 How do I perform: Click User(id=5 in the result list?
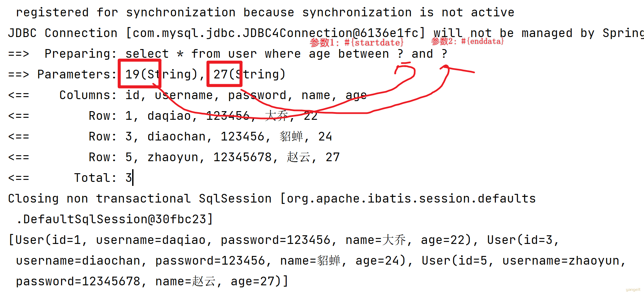coord(454,261)
